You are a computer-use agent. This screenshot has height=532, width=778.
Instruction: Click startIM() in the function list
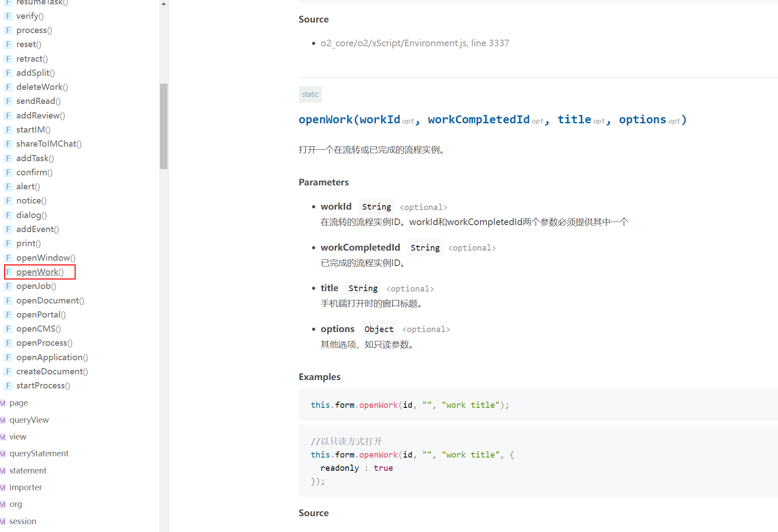34,130
